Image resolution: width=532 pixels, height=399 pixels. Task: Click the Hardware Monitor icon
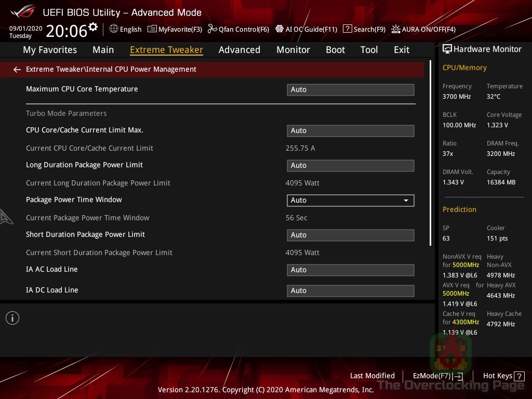447,49
